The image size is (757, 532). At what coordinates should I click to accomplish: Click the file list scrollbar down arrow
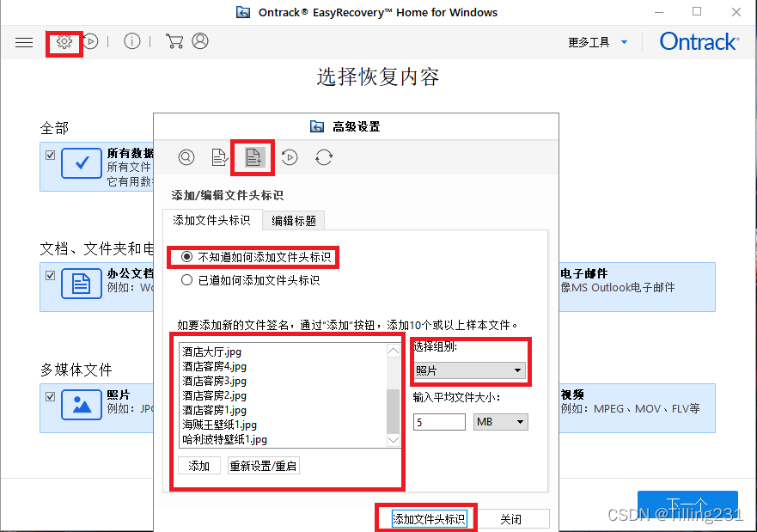[394, 440]
